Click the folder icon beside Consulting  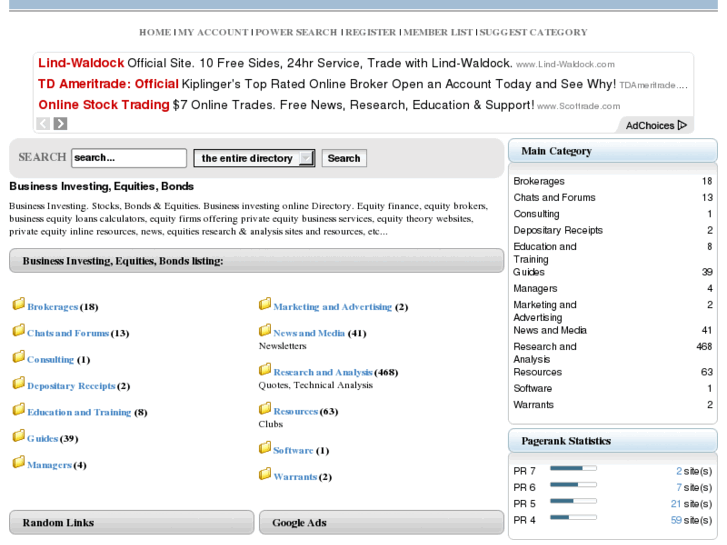tap(19, 357)
